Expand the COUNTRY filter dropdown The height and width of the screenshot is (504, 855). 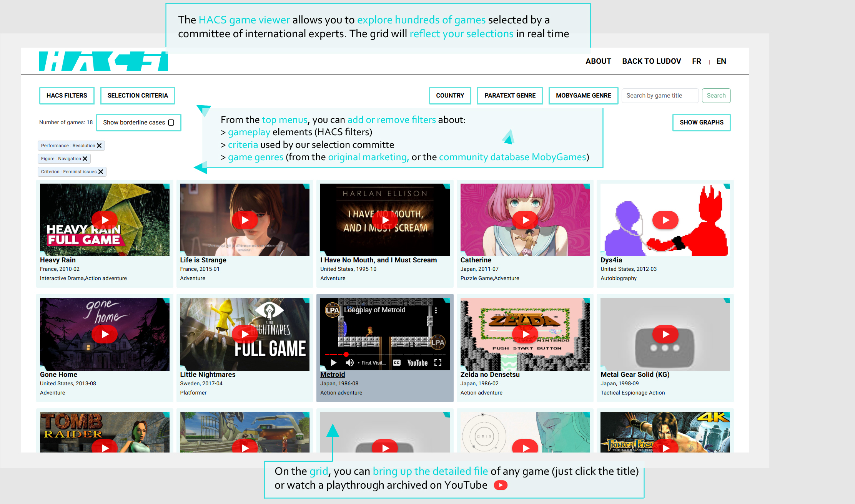pos(450,96)
